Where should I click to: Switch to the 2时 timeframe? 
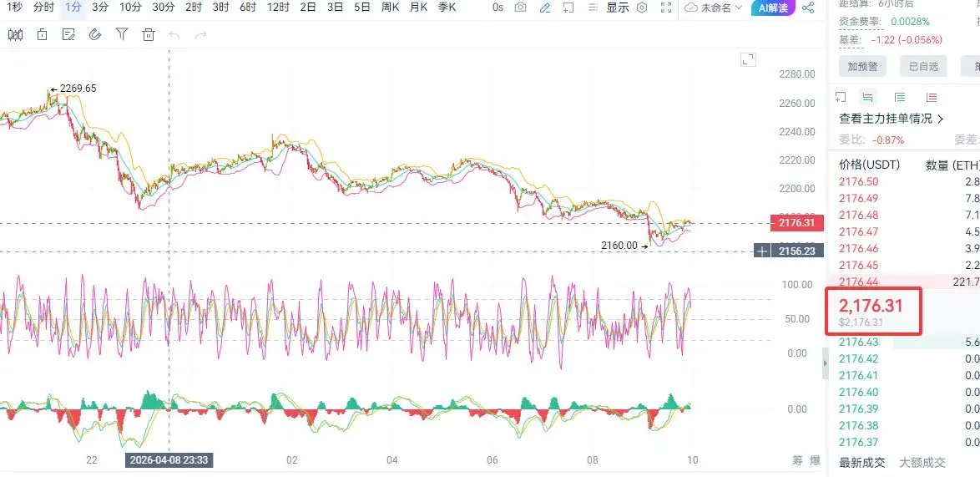pos(194,8)
